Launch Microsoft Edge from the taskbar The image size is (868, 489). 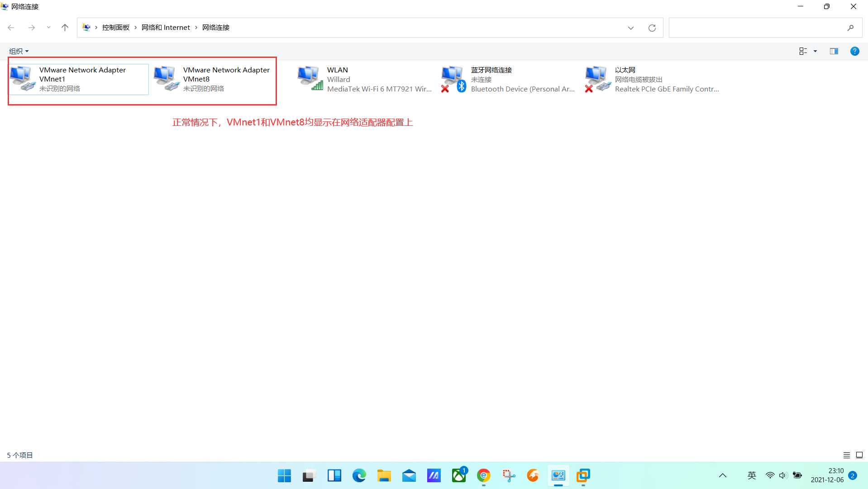[x=359, y=475]
